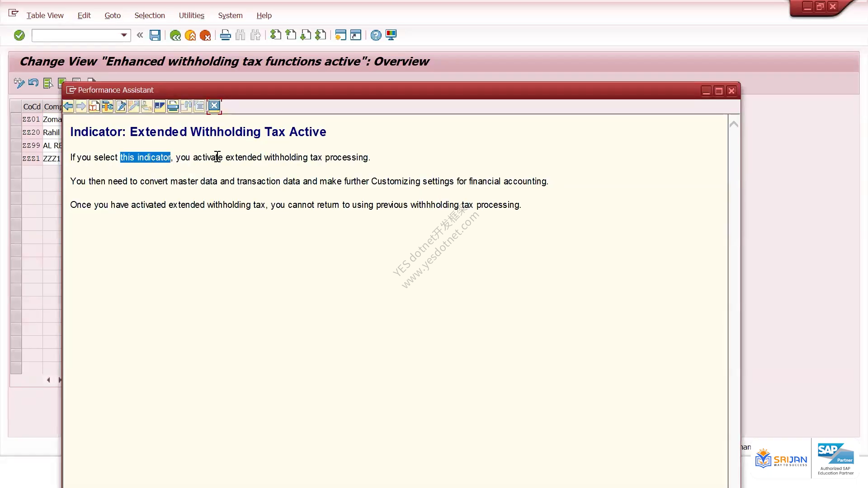Screen dimensions: 868x488
Task: Click Technical Information icon in Performance Assistant
Action: click(x=108, y=106)
